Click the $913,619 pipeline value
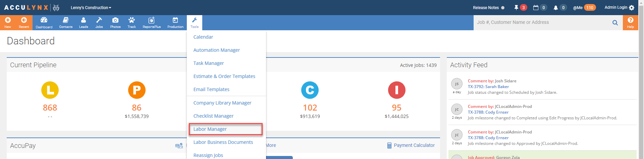Image resolution: width=644 pixels, height=159 pixels. click(310, 116)
